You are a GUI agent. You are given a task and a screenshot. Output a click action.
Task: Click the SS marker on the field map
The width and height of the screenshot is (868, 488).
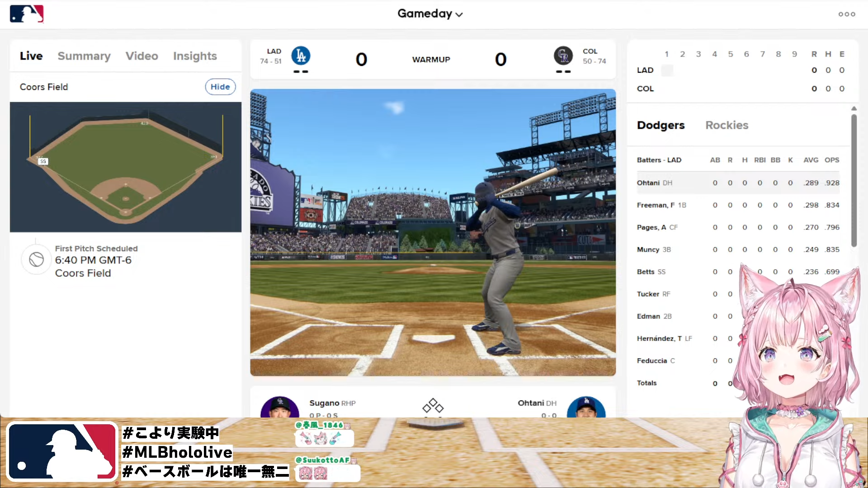43,161
